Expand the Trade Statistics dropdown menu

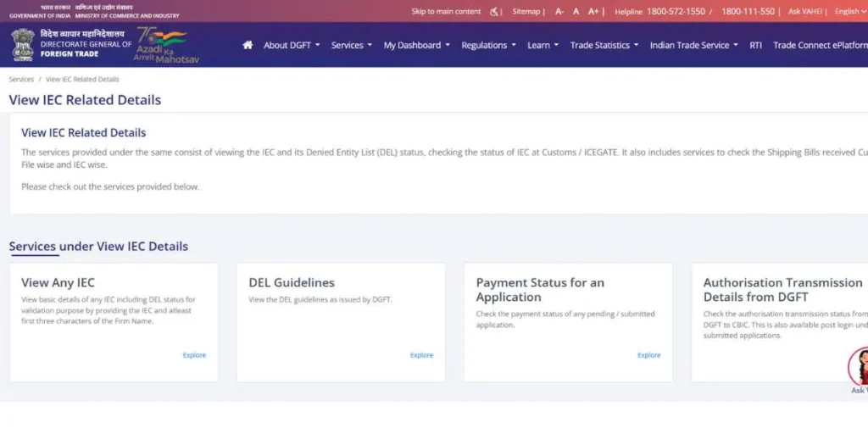point(604,45)
